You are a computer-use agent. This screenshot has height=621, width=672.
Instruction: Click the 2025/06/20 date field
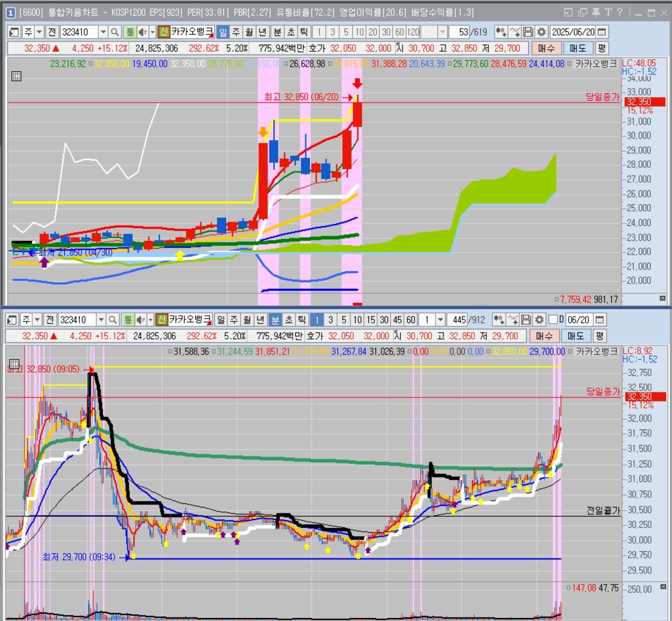click(573, 32)
